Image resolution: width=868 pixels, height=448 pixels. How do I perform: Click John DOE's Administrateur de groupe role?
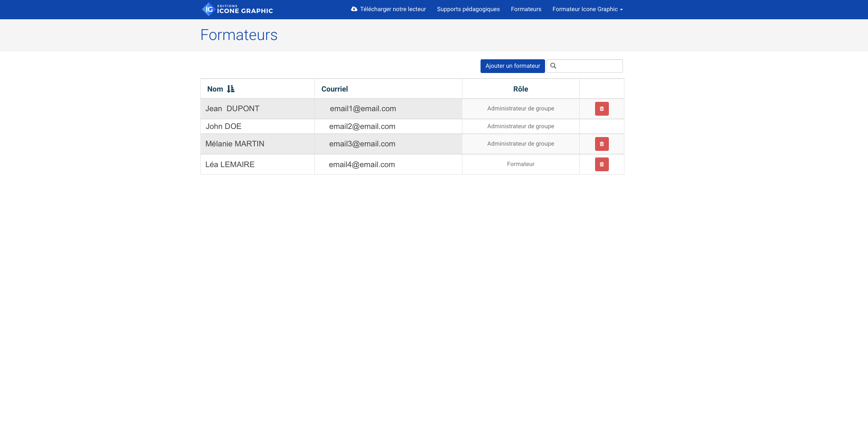[x=521, y=126]
